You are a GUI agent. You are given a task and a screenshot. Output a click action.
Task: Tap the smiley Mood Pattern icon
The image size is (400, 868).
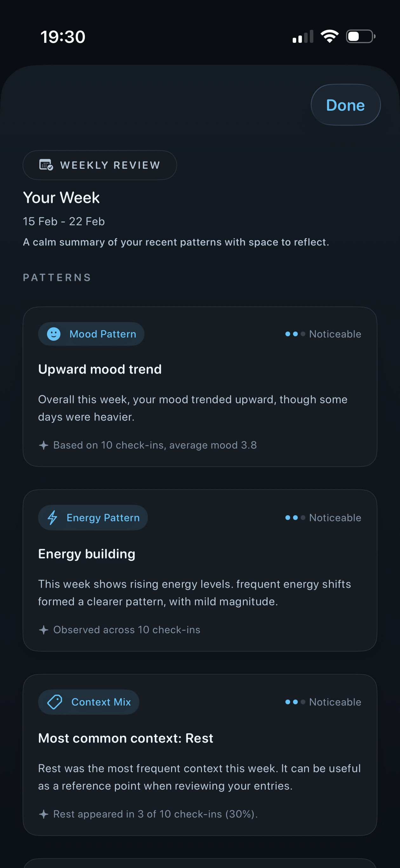pyautogui.click(x=54, y=333)
